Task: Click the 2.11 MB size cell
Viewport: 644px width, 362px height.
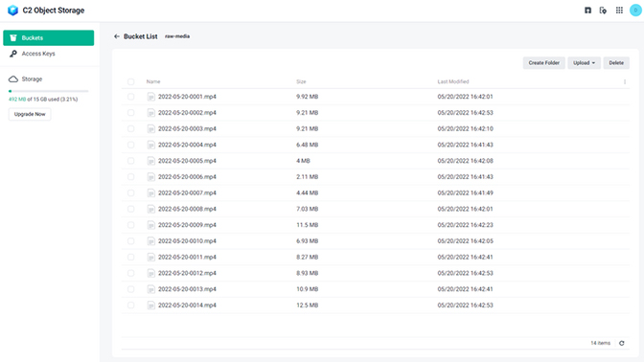Action: coord(308,177)
